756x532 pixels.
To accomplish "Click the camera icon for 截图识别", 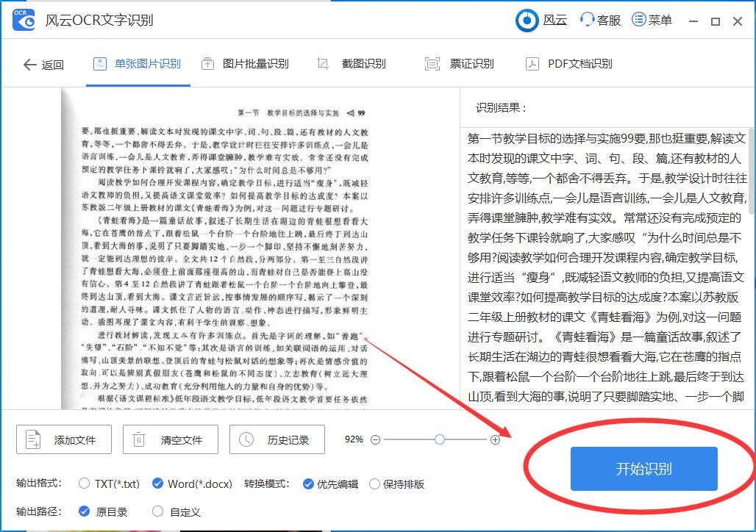I will coord(321,63).
